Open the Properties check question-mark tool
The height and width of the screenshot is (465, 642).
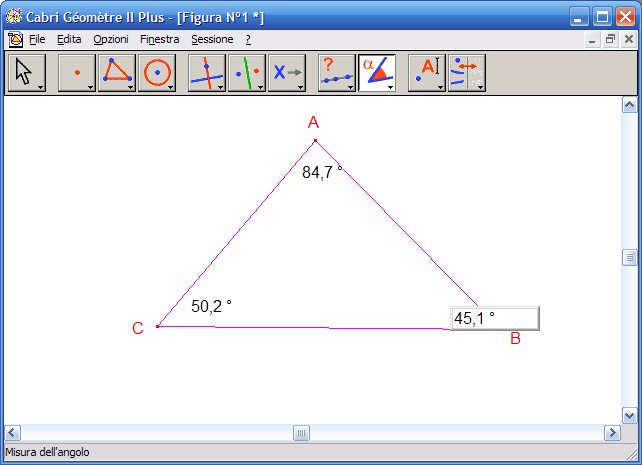click(x=337, y=73)
